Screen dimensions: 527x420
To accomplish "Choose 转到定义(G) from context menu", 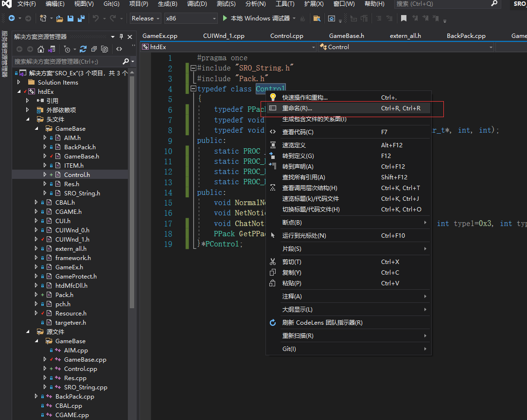I will coord(298,156).
